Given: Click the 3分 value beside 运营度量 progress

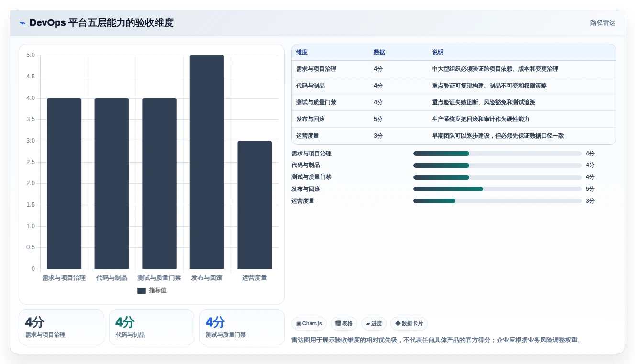Looking at the screenshot, I should pos(590,201).
